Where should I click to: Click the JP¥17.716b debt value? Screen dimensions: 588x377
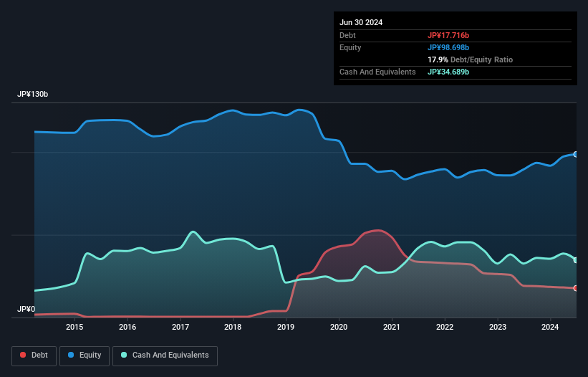448,35
